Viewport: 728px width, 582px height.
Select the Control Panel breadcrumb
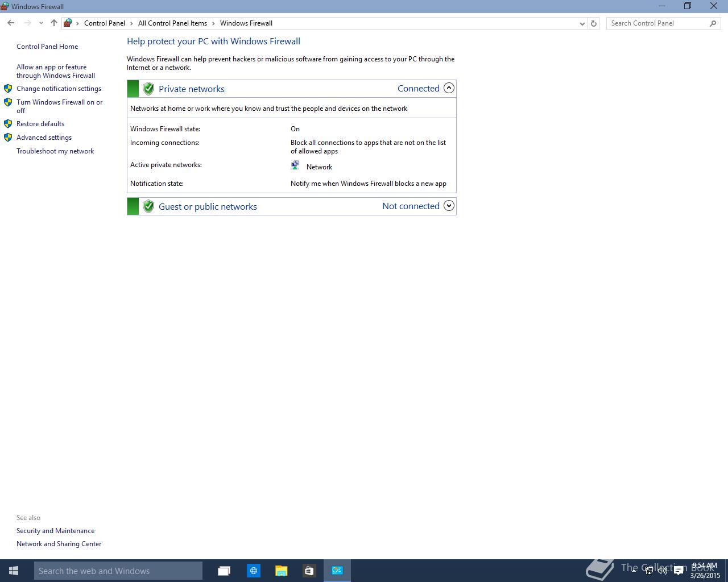tap(105, 23)
